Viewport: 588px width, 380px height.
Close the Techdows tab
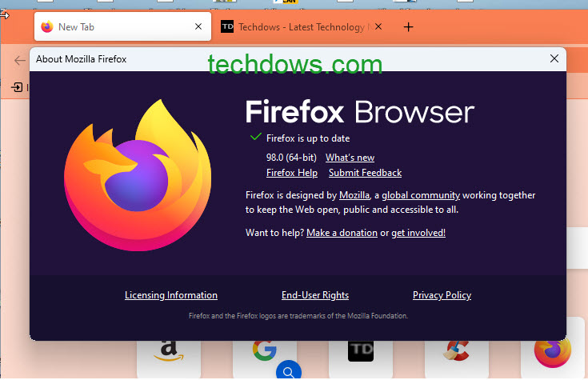[378, 26]
